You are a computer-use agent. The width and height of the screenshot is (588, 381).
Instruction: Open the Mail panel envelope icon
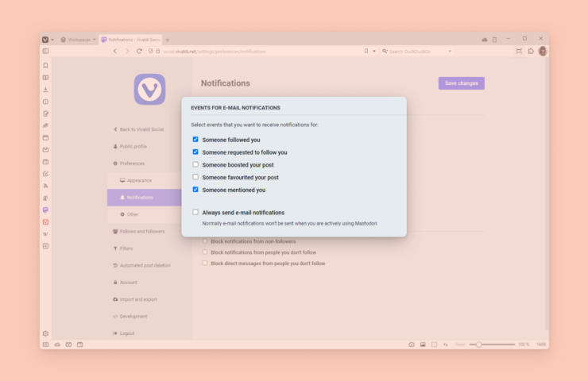pos(45,150)
